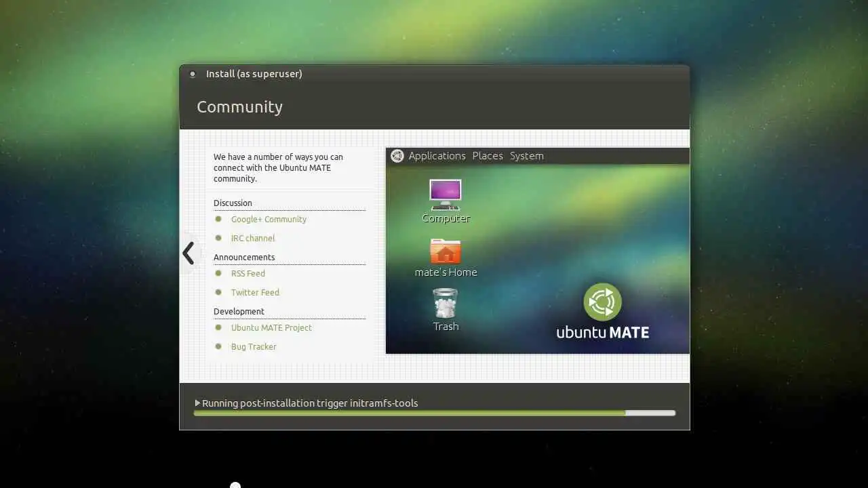Click the 'Running post-installation trigger initramfs-tools' status text
Image resolution: width=868 pixels, height=488 pixels.
(x=310, y=403)
